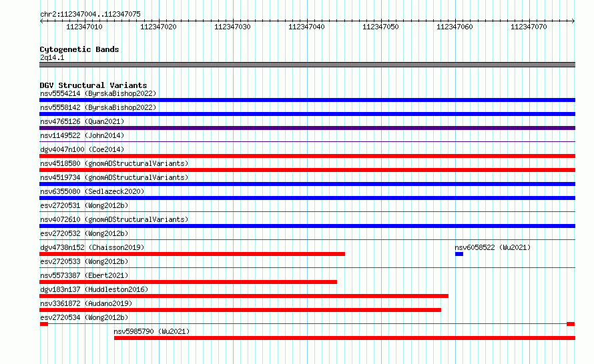Click the nsv6058522 (Wu2021) label
This screenshot has width=594, height=364.
click(493, 247)
